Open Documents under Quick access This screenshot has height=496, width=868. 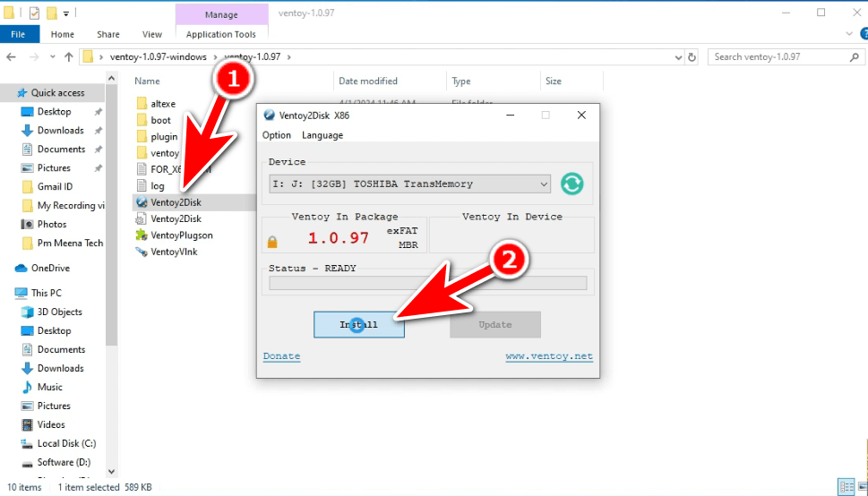[61, 149]
